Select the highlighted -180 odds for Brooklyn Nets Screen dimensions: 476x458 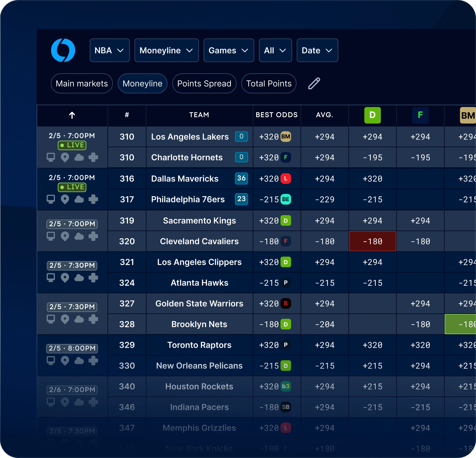point(462,324)
